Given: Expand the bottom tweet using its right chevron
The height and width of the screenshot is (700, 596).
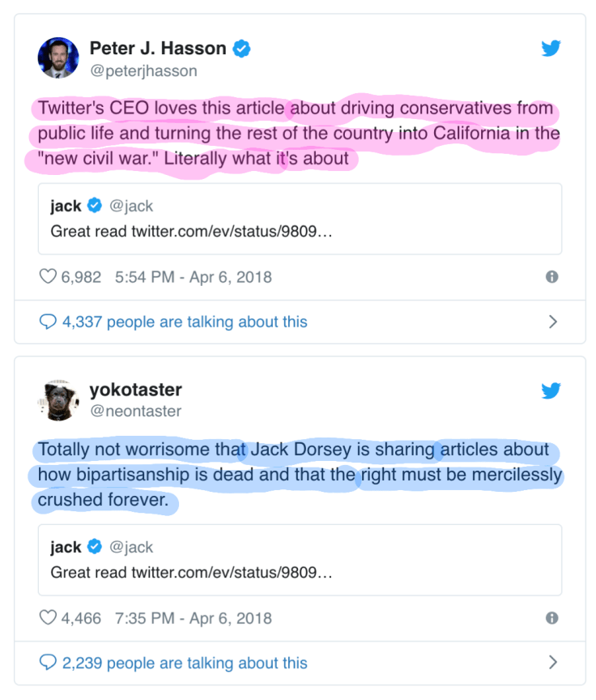Looking at the screenshot, I should tap(553, 662).
